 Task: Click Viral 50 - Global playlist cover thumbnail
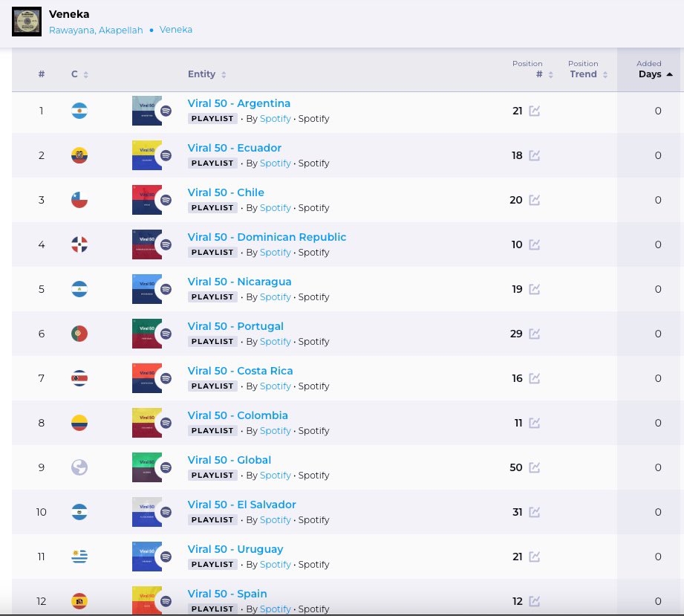click(x=147, y=467)
